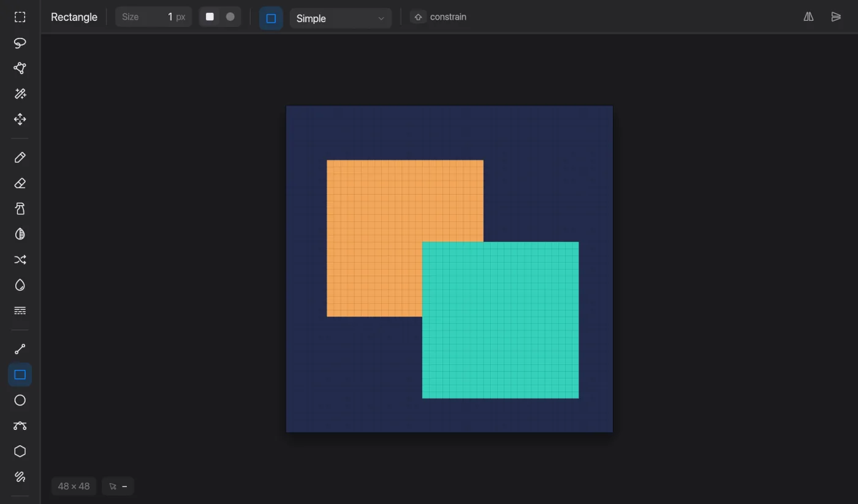Screen dimensions: 858x504
Task: Choose the Hexagon polygon tool
Action: [20, 451]
